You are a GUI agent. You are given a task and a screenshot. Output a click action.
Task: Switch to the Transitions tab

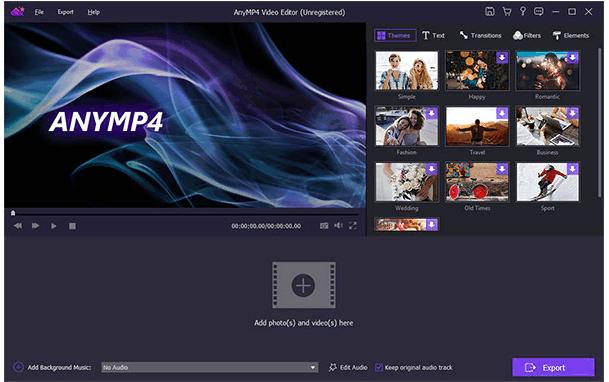(480, 35)
